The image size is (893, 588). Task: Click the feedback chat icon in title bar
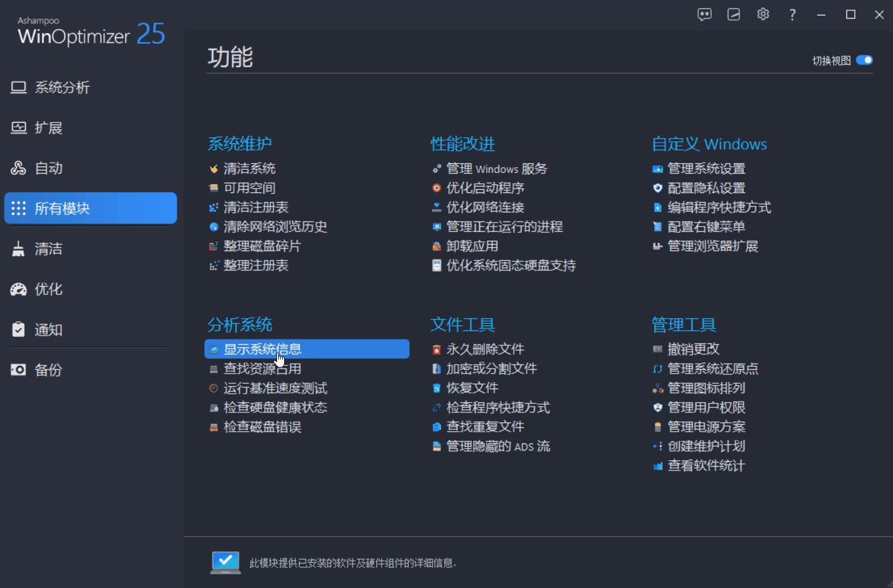(x=704, y=14)
